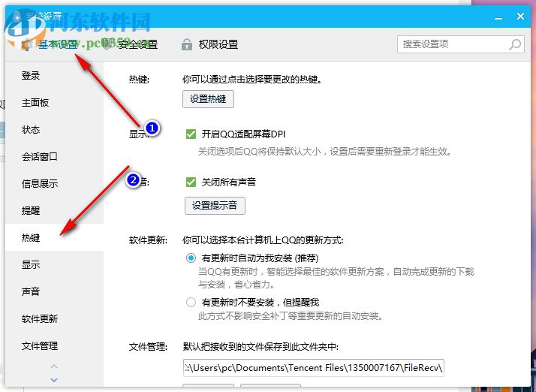
Task: Select 有更新时自动为我安装 radio option
Action: [x=191, y=258]
